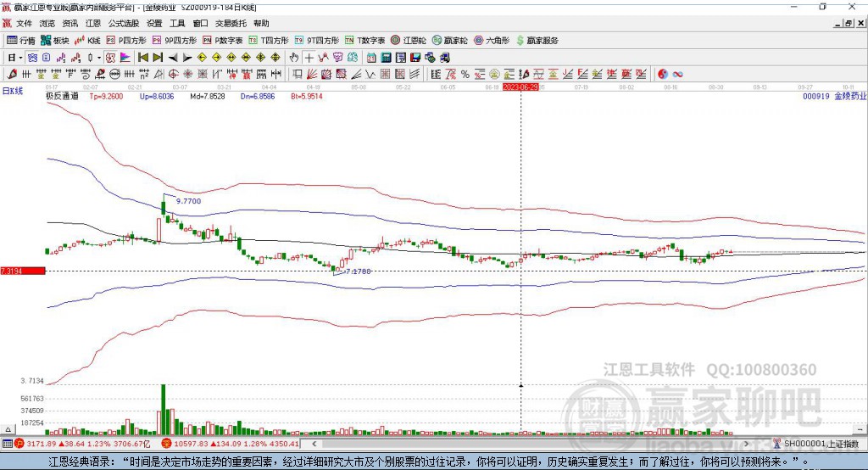The image size is (868, 470).
Task: Click the 日K线 label
Action: click(x=12, y=91)
